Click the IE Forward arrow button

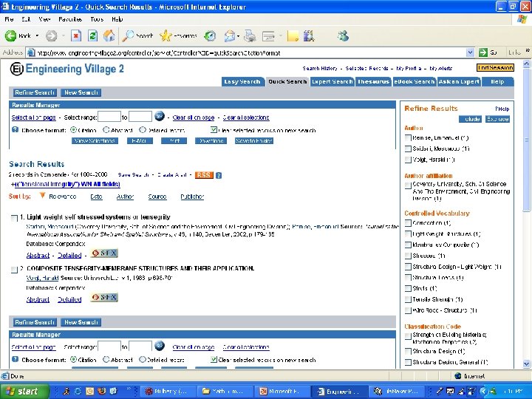click(x=52, y=35)
